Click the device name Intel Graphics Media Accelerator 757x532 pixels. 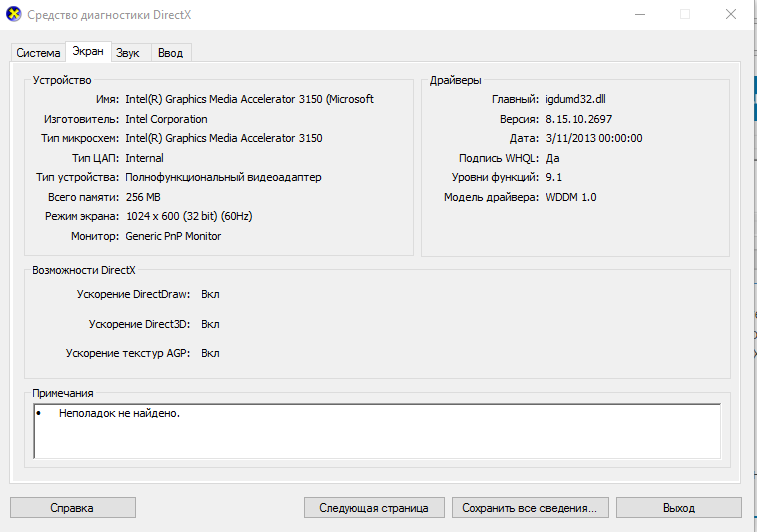click(x=249, y=99)
